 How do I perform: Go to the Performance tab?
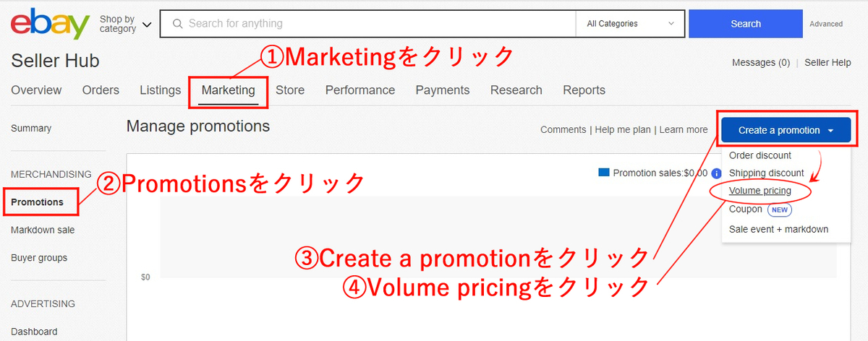[x=360, y=90]
